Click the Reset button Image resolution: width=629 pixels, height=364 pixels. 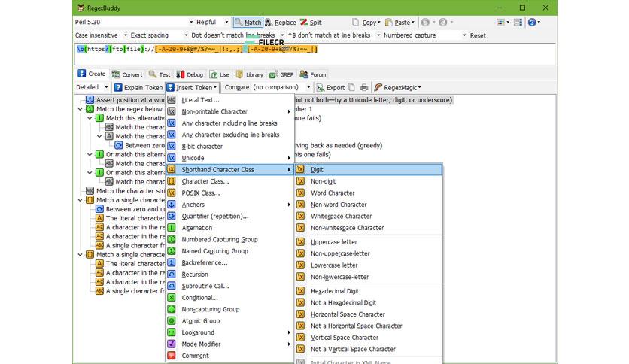coord(478,35)
